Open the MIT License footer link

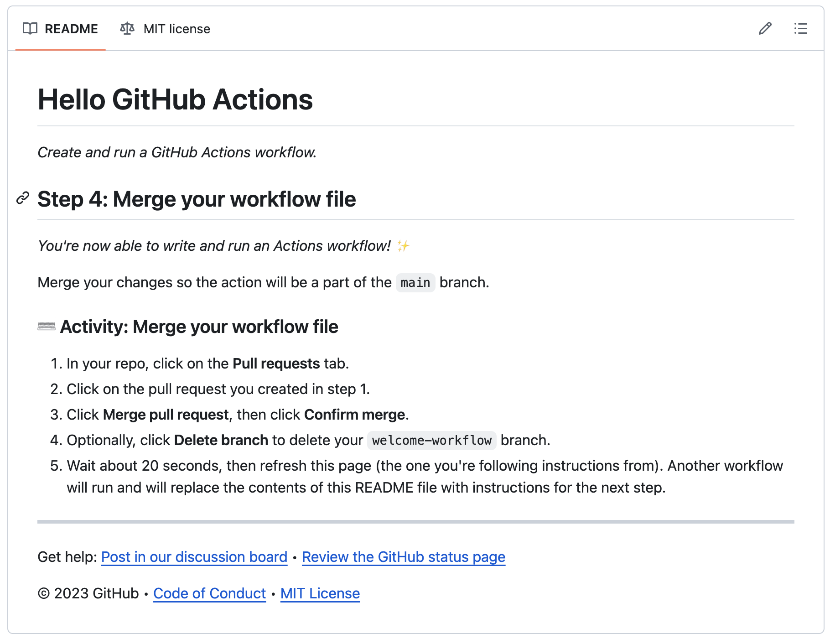320,593
